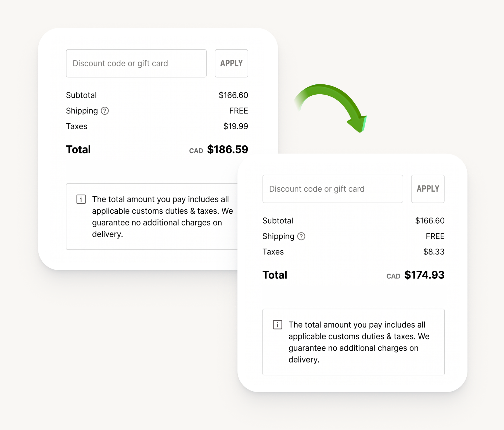Click FREE shipping value in upper card
This screenshot has width=504, height=430.
coord(239,111)
